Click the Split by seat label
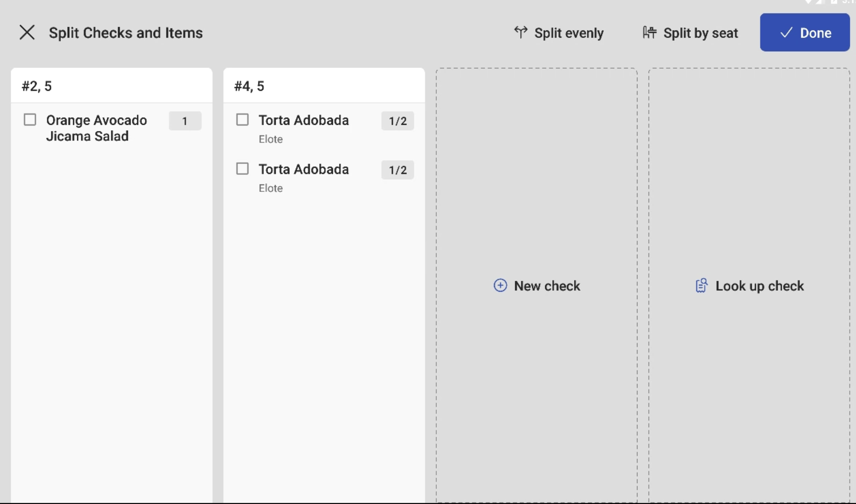Image resolution: width=856 pixels, height=504 pixels. (700, 33)
